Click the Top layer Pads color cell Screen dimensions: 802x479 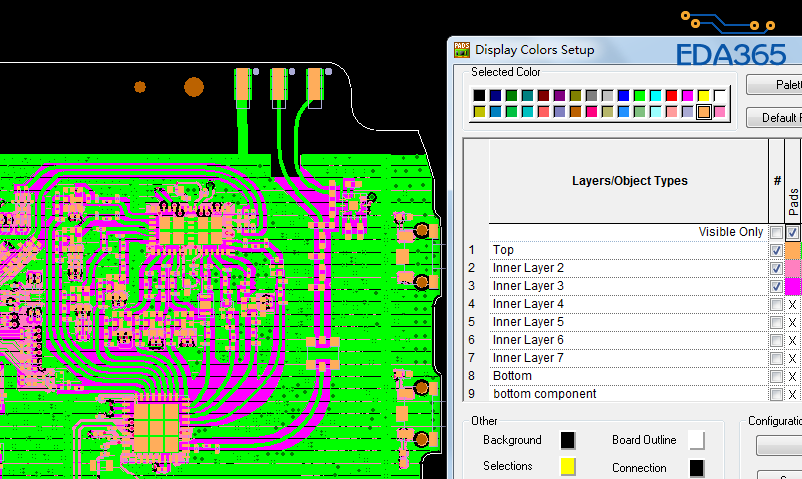792,250
